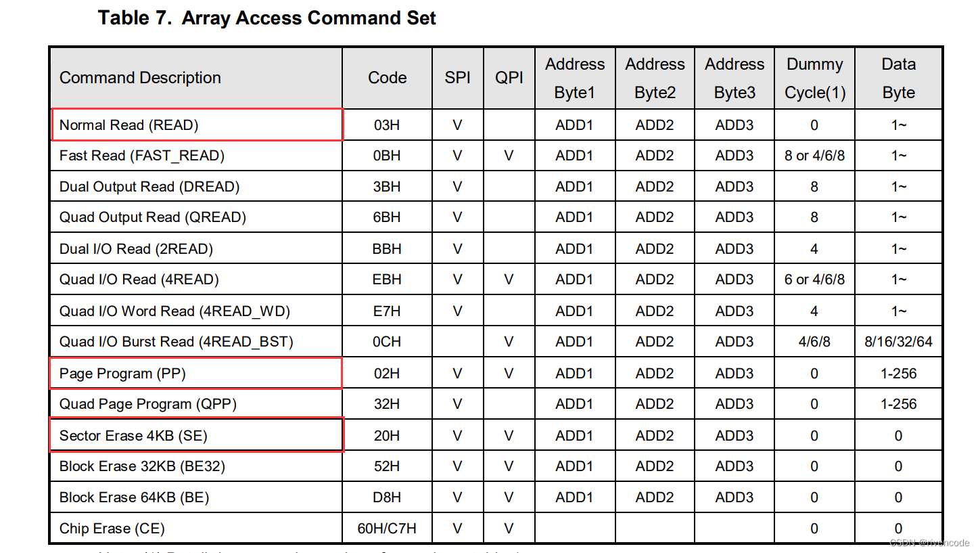Click the Normal Read (READ) cell
980x553 pixels.
129,125
